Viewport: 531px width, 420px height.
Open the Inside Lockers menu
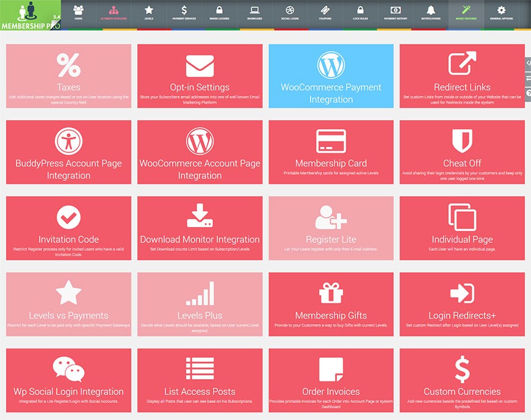point(219,14)
